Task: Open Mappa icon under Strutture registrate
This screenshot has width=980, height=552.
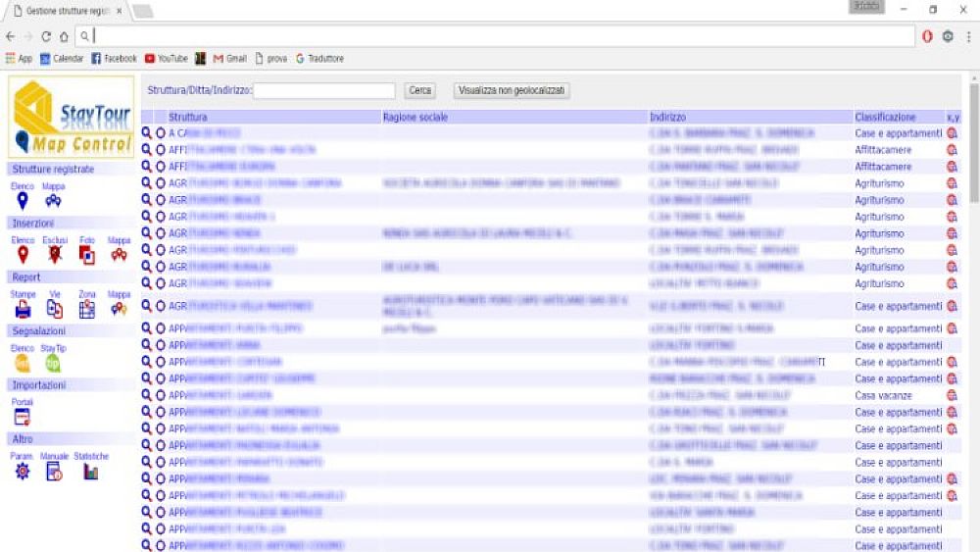Action: click(x=53, y=200)
